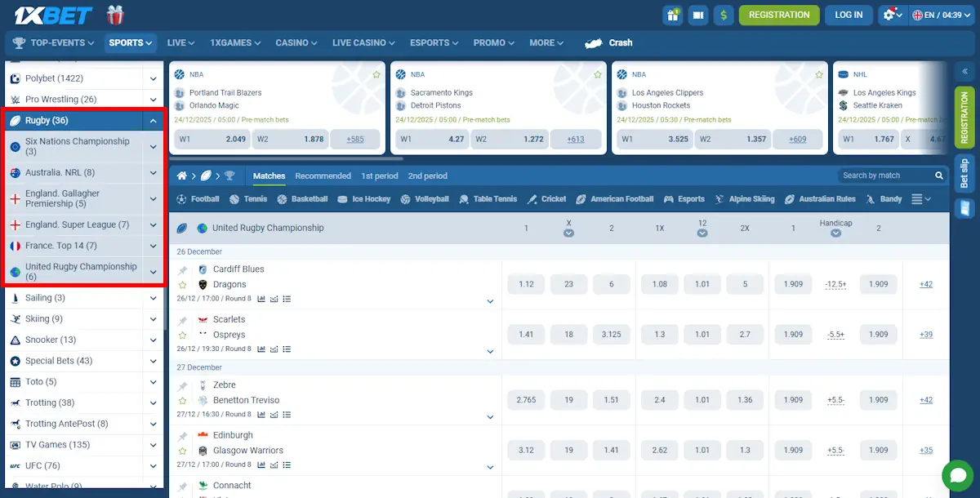Image resolution: width=980 pixels, height=498 pixels.
Task: View statistics chart for Cardiff Blues match
Action: [261, 299]
